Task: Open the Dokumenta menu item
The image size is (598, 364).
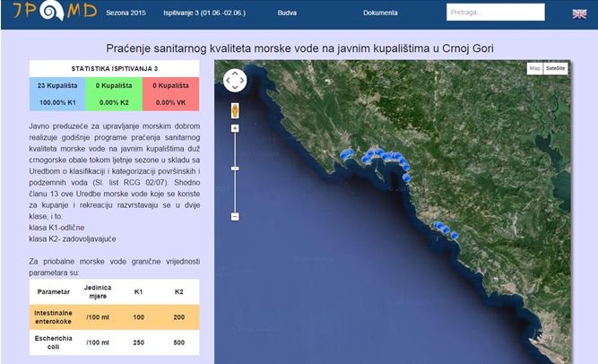Action: point(380,13)
